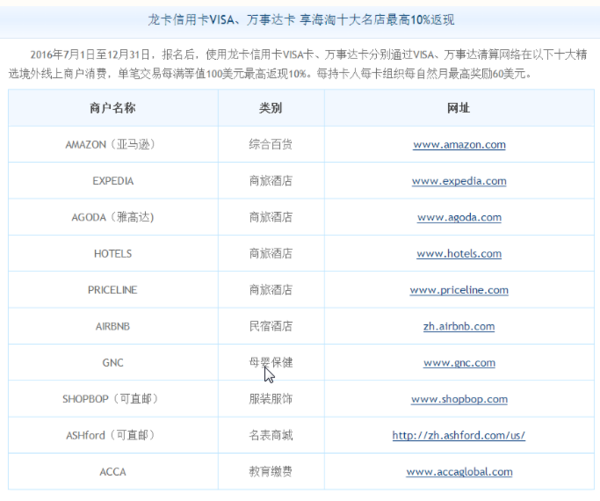Click the AGODA（雅高达）merchant cell

coord(113,217)
